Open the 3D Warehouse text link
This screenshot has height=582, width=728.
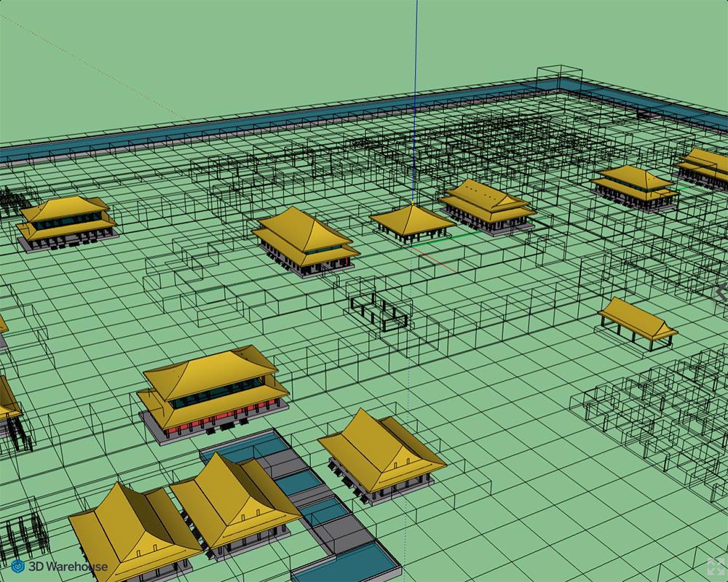68,566
